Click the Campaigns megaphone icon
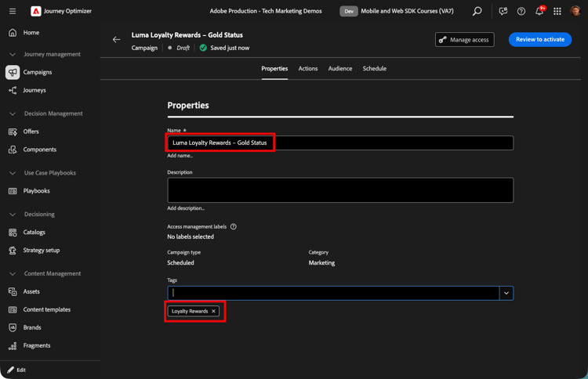The image size is (588, 379). (13, 72)
